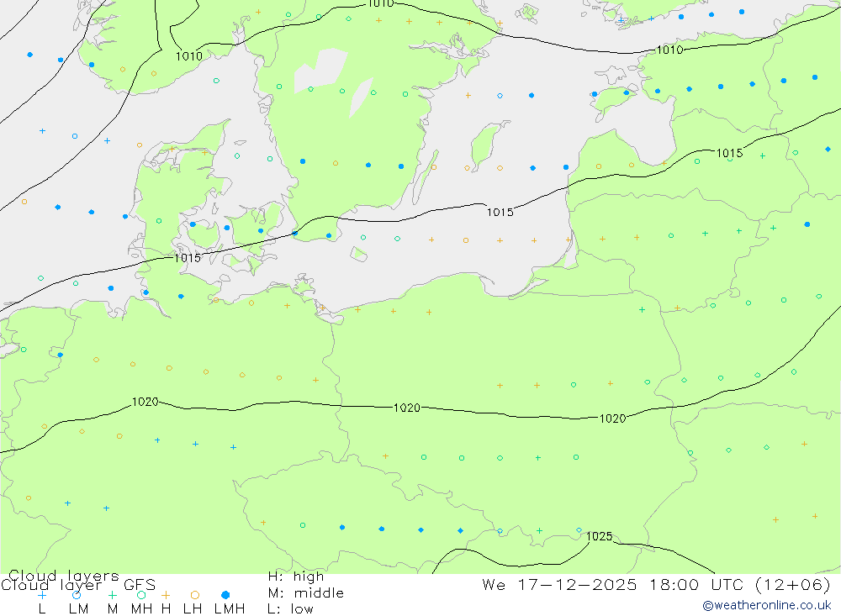The width and height of the screenshot is (841, 616).
Task: Click the blue plus L legend symbol
Action: [42, 594]
